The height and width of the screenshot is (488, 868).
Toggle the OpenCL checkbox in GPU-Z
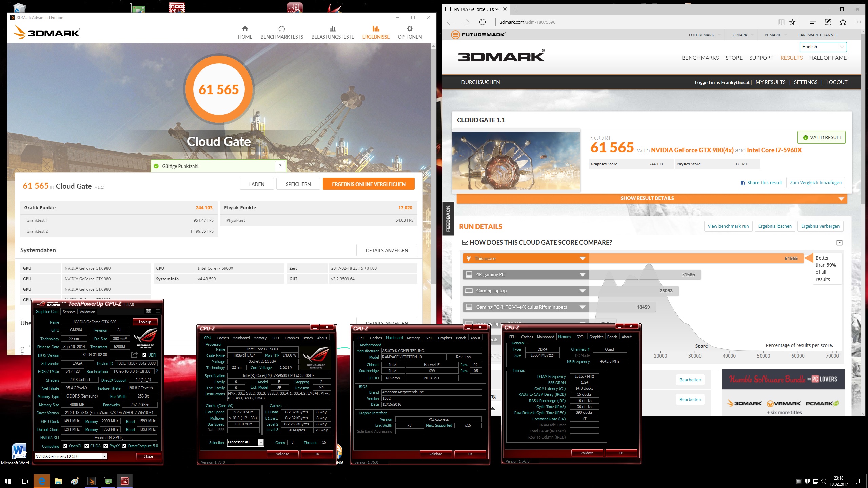point(65,446)
